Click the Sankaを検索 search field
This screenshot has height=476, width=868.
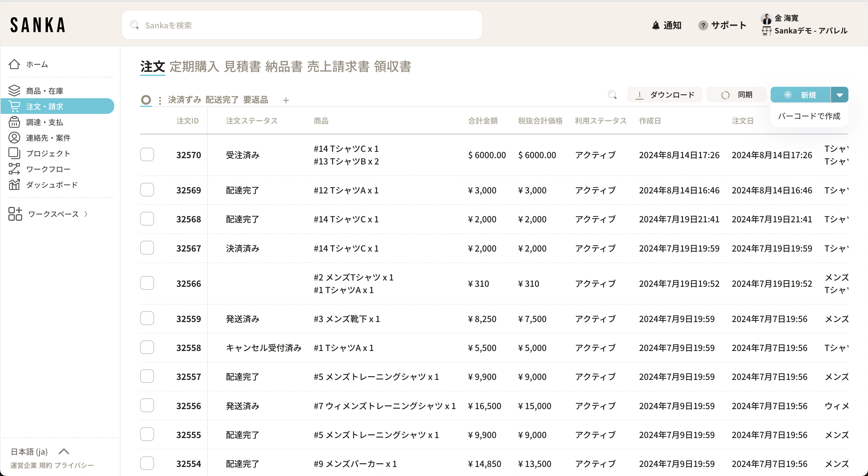pos(302,25)
